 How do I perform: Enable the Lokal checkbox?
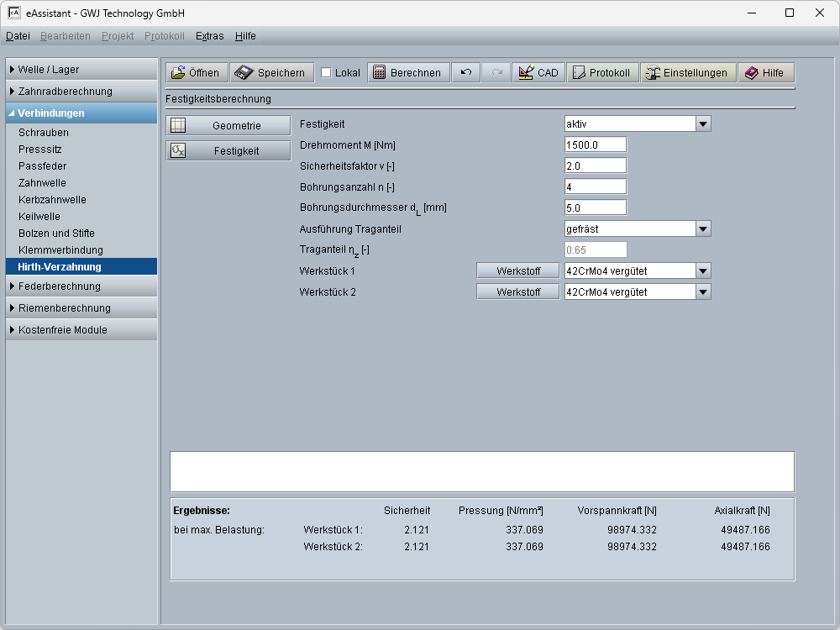(326, 73)
